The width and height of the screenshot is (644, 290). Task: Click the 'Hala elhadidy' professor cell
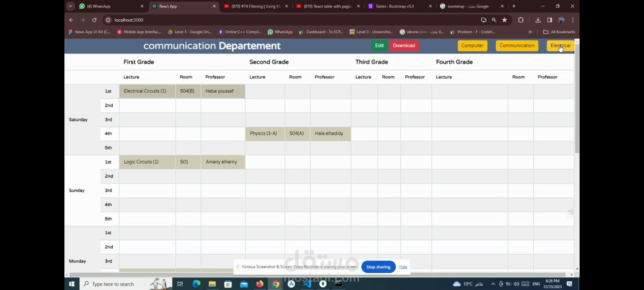[330, 133]
